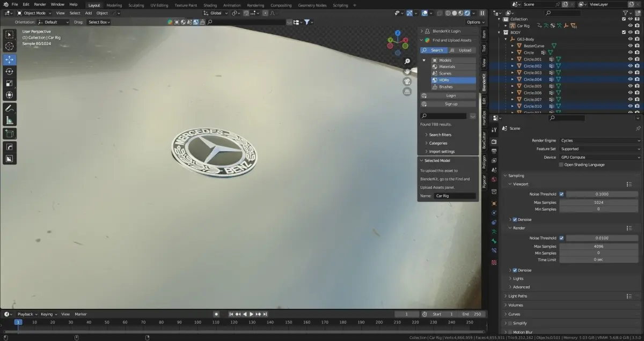Open the Render Engine Cycles dropdown
Viewport: 644px width, 341px height.
600,140
